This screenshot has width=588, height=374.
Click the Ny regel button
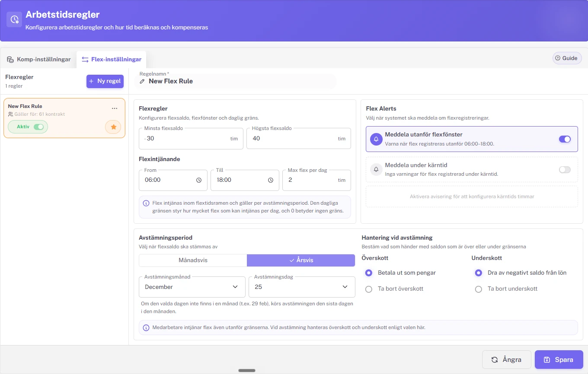(x=105, y=81)
